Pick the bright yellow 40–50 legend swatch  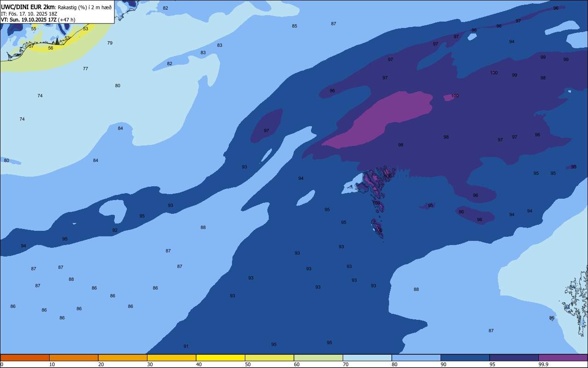pos(220,357)
